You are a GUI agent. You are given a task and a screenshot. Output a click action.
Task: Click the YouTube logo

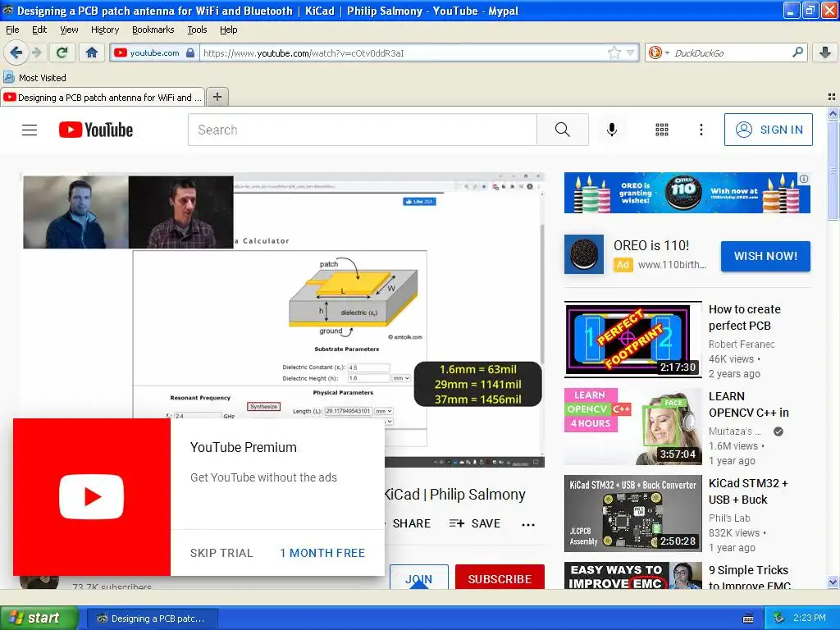96,130
